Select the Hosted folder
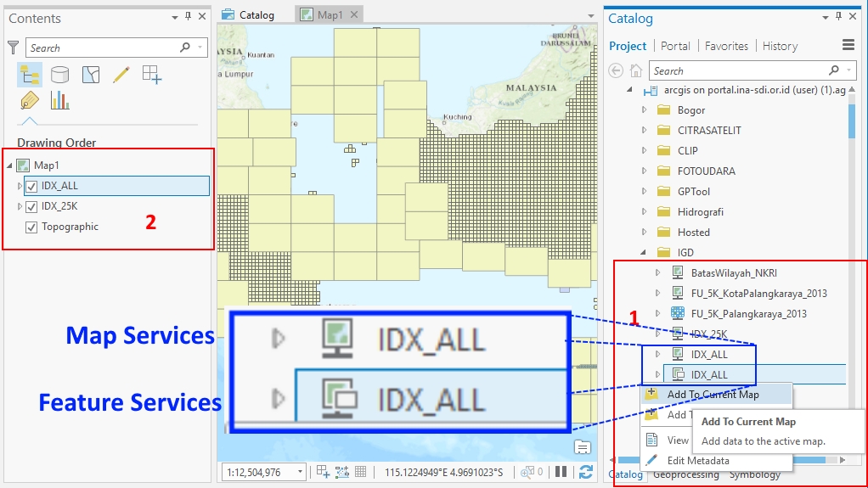This screenshot has height=488, width=868. coord(693,233)
